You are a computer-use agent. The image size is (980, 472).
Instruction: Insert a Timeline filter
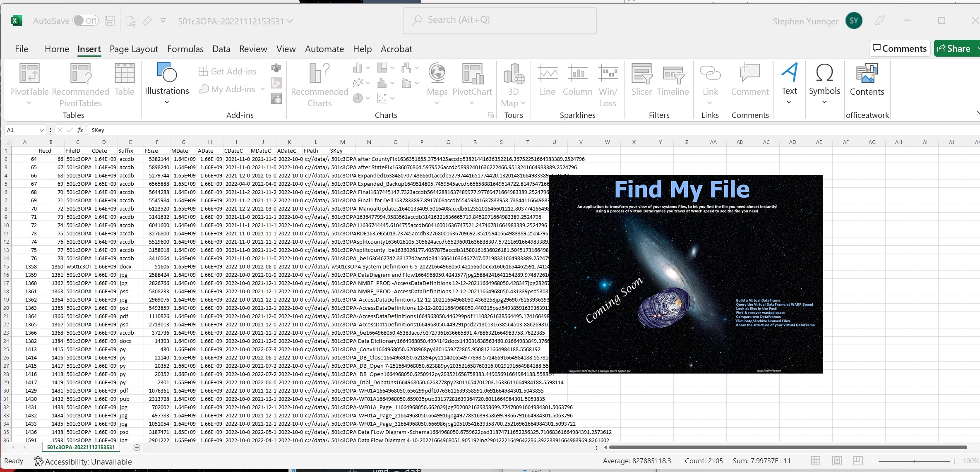tap(673, 81)
